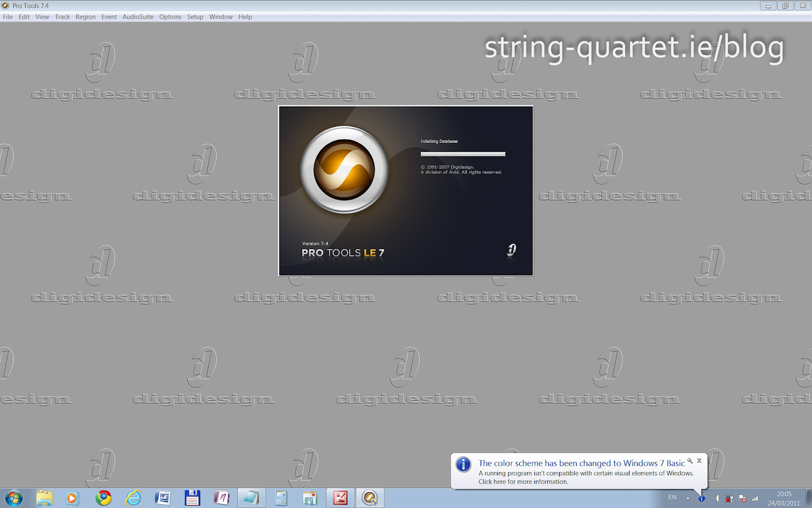Click the Pro Tools taskbar button
This screenshot has height=508, width=812.
[x=370, y=498]
